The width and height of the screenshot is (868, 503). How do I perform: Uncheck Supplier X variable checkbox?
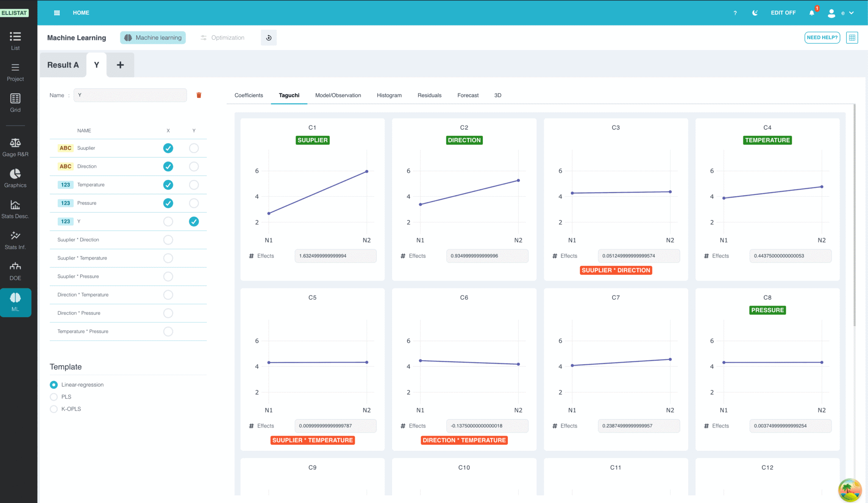point(168,148)
